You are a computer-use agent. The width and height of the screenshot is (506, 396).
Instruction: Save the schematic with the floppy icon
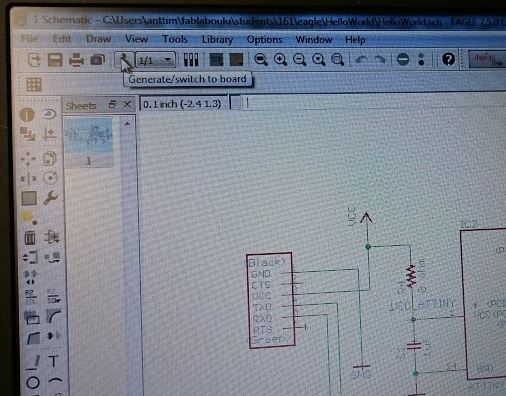(55, 60)
